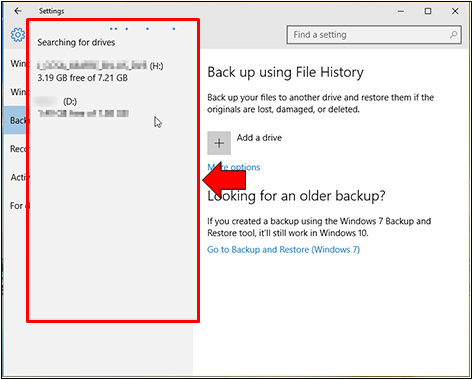473x380 pixels.
Task: Close the Settings window
Action: click(x=455, y=11)
